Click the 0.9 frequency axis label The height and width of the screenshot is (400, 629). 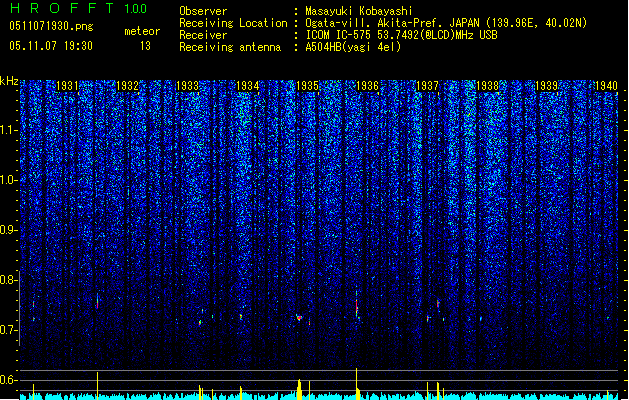tap(8, 230)
